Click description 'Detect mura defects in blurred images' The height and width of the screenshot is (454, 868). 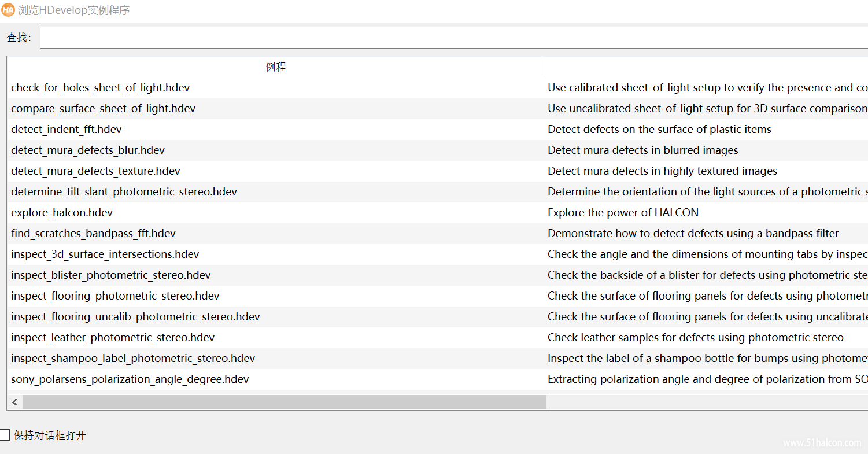(643, 150)
